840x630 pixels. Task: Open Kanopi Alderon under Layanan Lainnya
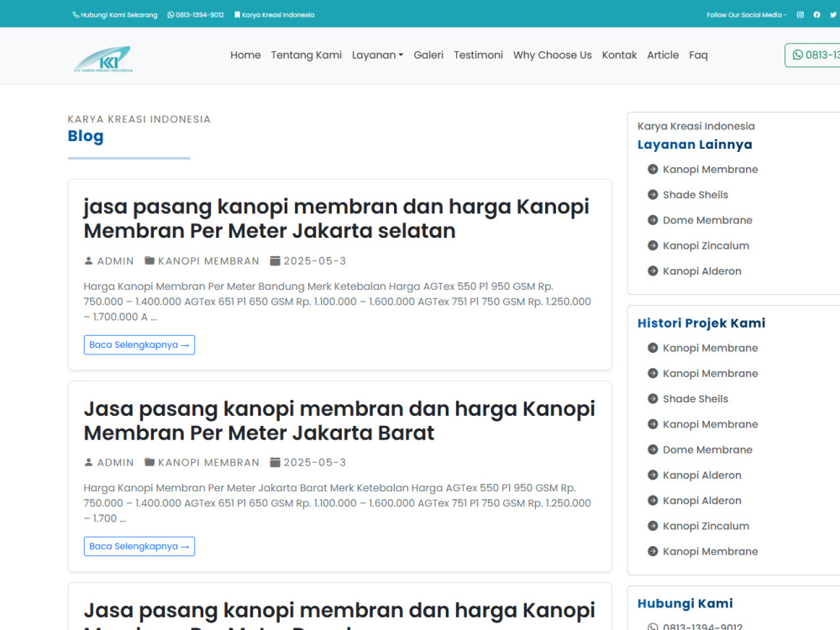[x=701, y=271]
